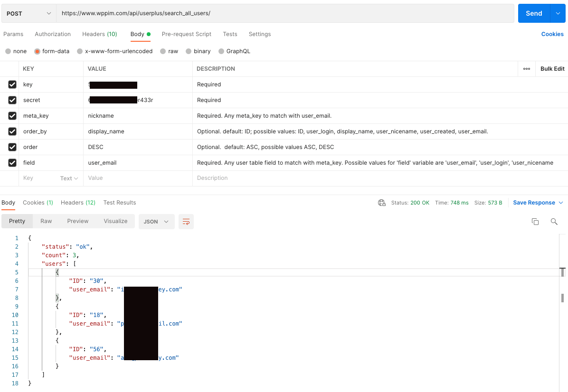Image resolution: width=568 pixels, height=392 pixels.
Task: Choose x-www-form-urlencoded body type
Action: coord(115,51)
